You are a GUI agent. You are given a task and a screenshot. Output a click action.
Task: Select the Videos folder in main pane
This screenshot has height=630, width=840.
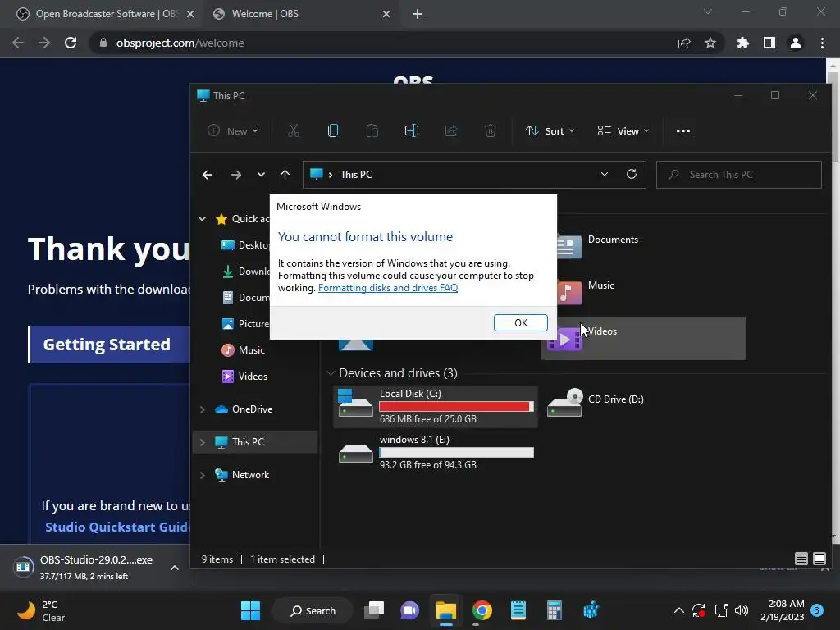(x=643, y=339)
